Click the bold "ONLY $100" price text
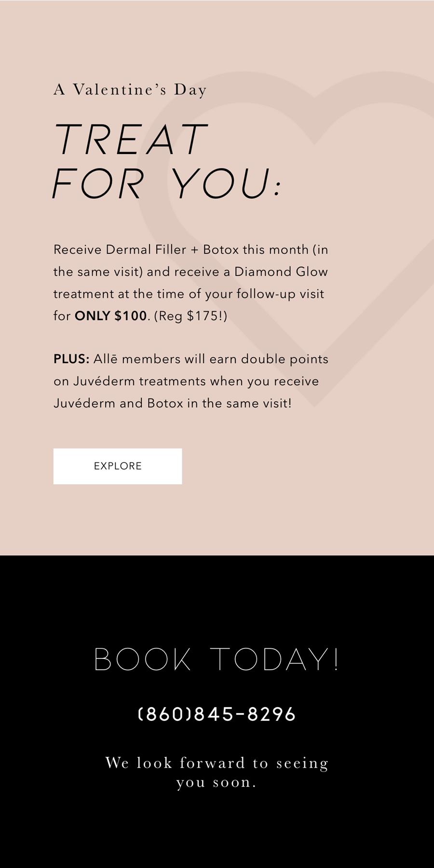The image size is (434, 868). (x=111, y=316)
